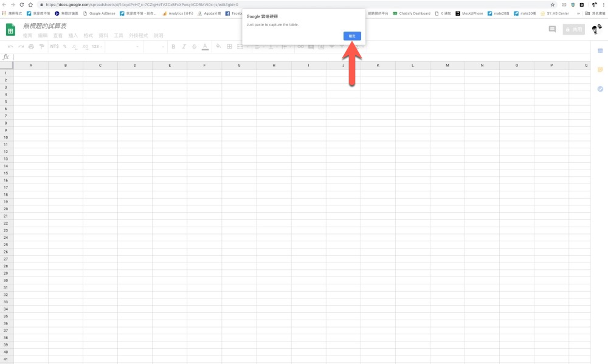Image resolution: width=608 pixels, height=364 pixels.
Task: Open the 格式 (Format) menu
Action: [x=88, y=36]
